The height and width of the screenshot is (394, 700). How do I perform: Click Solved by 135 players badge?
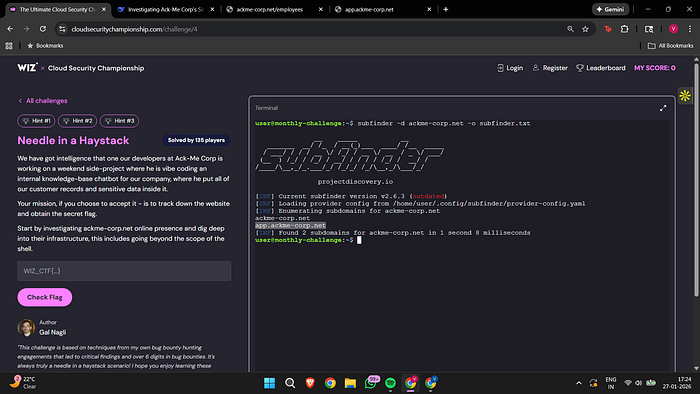pyautogui.click(x=196, y=140)
